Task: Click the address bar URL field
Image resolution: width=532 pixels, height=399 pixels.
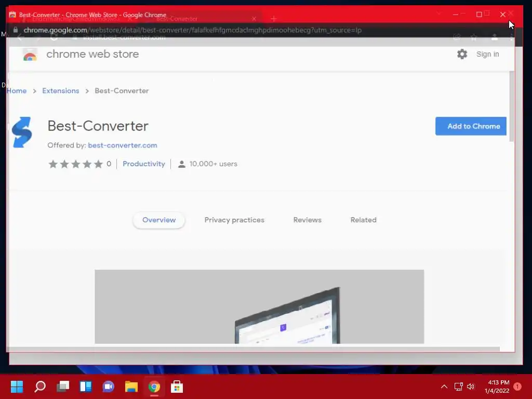Action: click(x=192, y=30)
